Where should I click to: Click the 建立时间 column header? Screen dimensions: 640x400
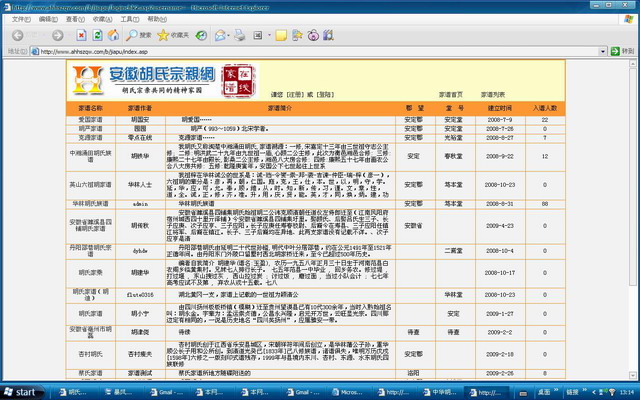(x=500, y=108)
